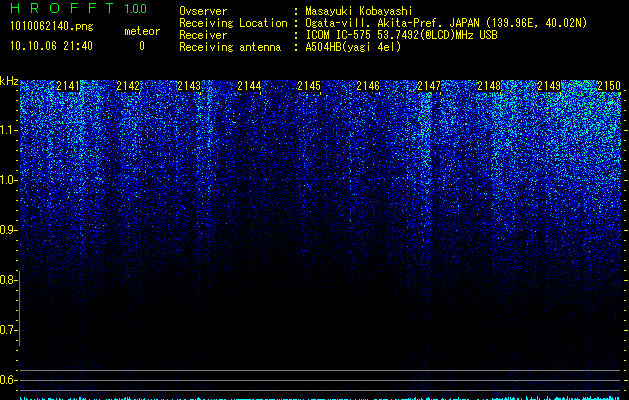Click the 0.6 kHz frequency axis label
The image size is (629, 400).
[8, 380]
